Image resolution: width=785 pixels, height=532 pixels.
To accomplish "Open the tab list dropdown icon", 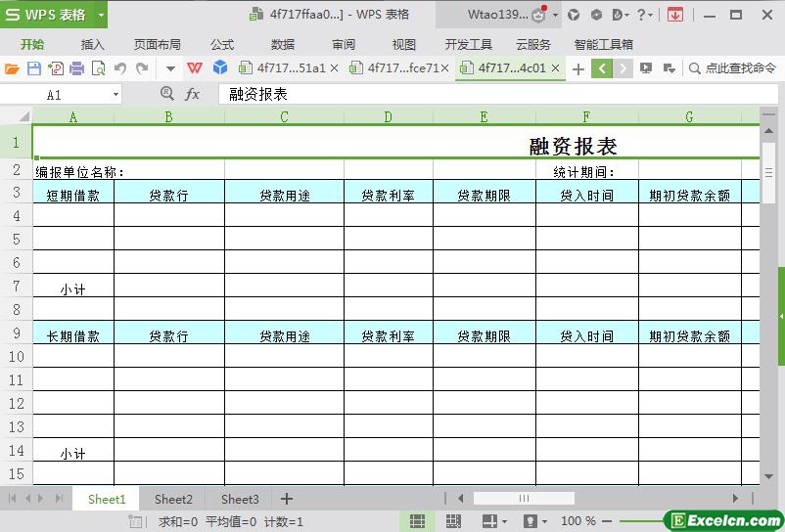I will [x=669, y=68].
